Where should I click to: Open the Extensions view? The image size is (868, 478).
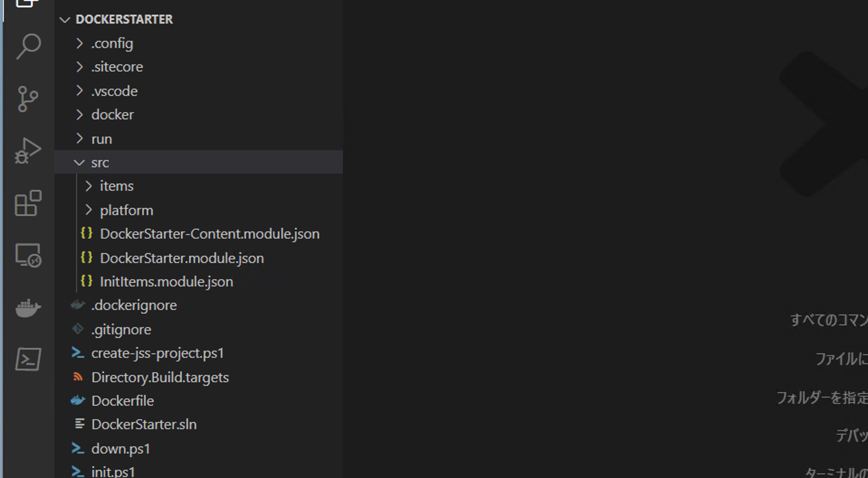tap(28, 203)
